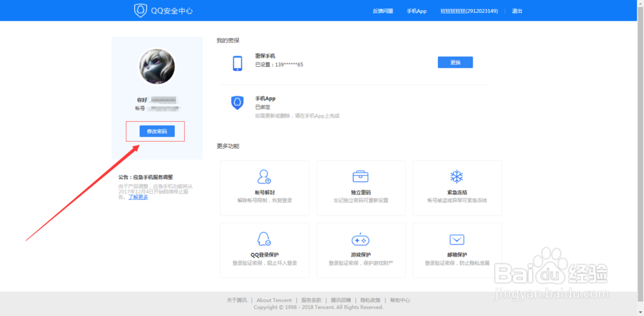Open the 关于腾讯 footer link
The image size is (644, 316).
[x=237, y=300]
